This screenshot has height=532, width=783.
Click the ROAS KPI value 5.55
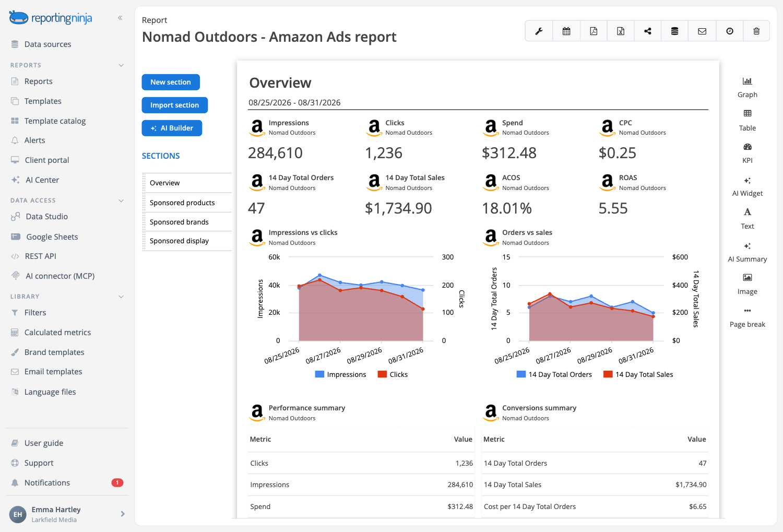click(613, 208)
